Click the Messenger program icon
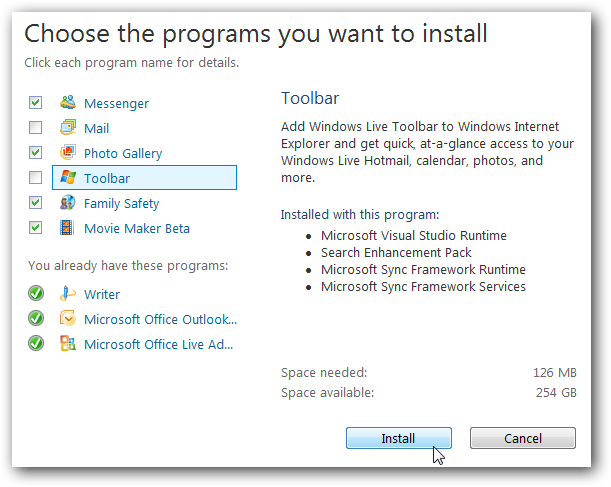The image size is (611, 487). click(x=68, y=103)
